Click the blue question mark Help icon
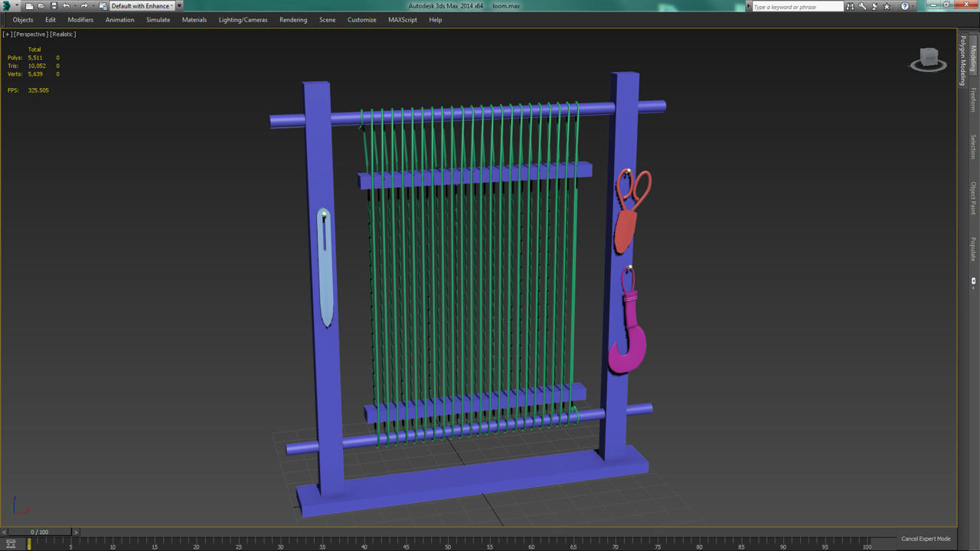This screenshot has width=980, height=551. click(904, 6)
